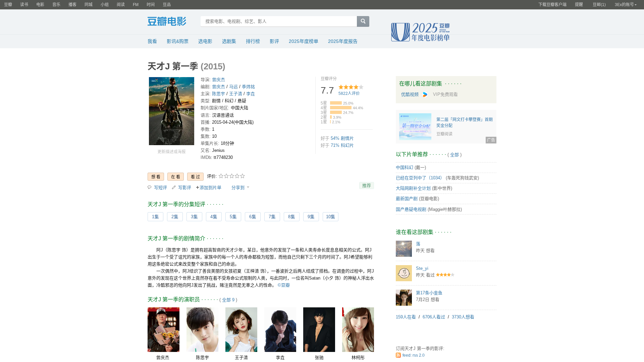Open 159人在看 link

click(x=406, y=317)
